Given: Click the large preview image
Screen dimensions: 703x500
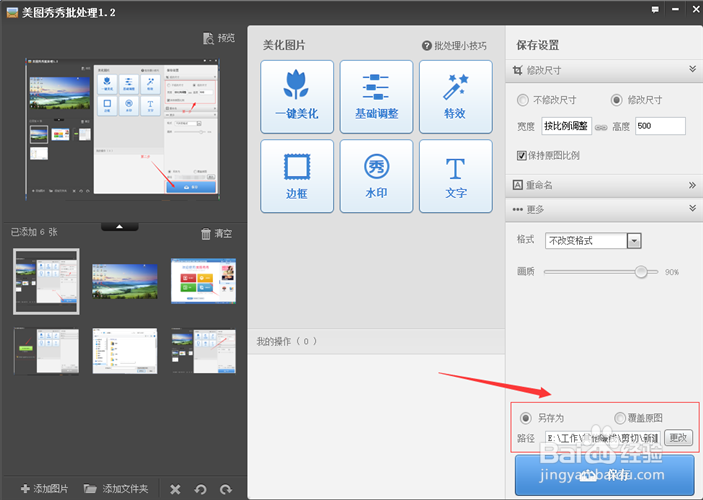Looking at the screenshot, I should [122, 127].
